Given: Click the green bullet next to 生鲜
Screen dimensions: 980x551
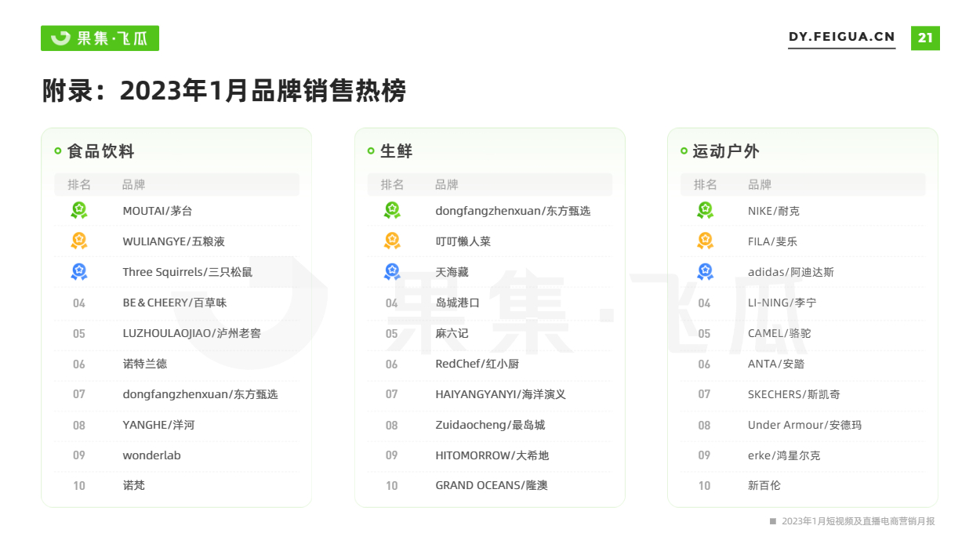Looking at the screenshot, I should [x=371, y=151].
